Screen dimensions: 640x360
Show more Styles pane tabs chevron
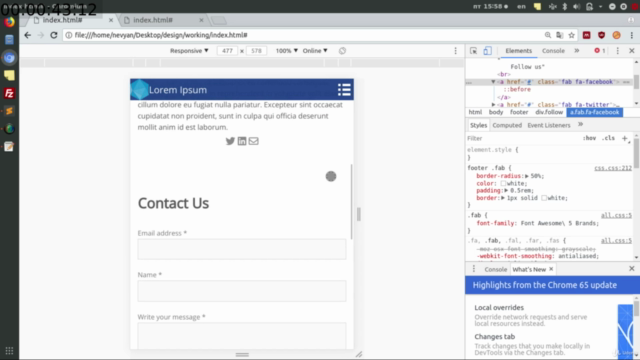tap(580, 124)
